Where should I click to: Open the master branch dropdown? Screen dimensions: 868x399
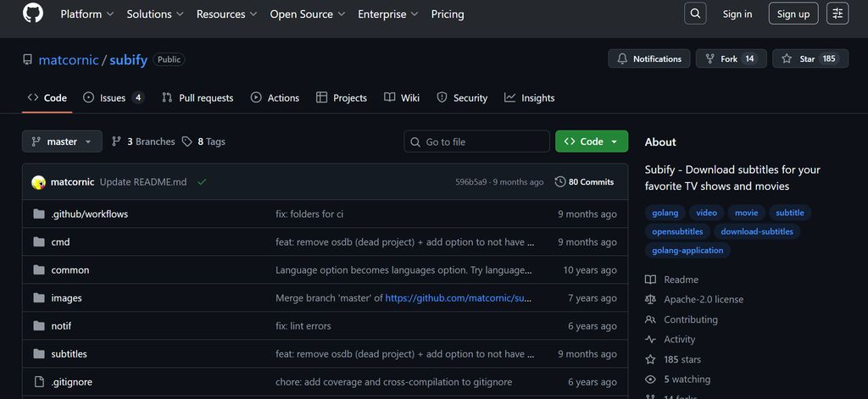pyautogui.click(x=62, y=141)
